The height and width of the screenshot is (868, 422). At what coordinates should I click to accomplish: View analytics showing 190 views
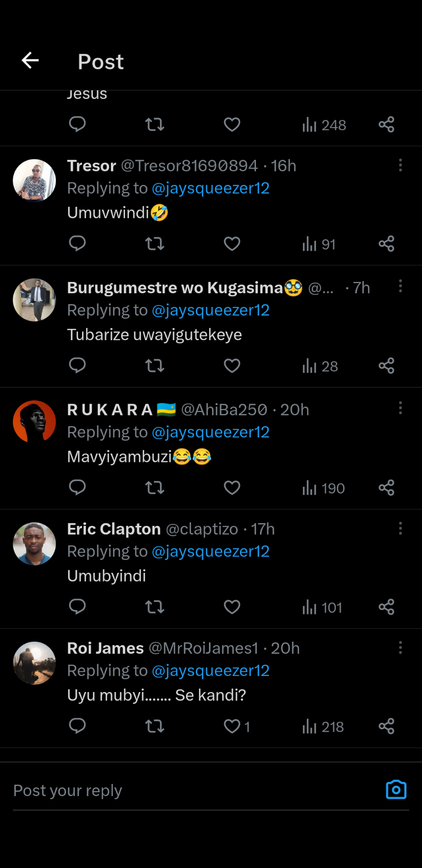pyautogui.click(x=323, y=488)
